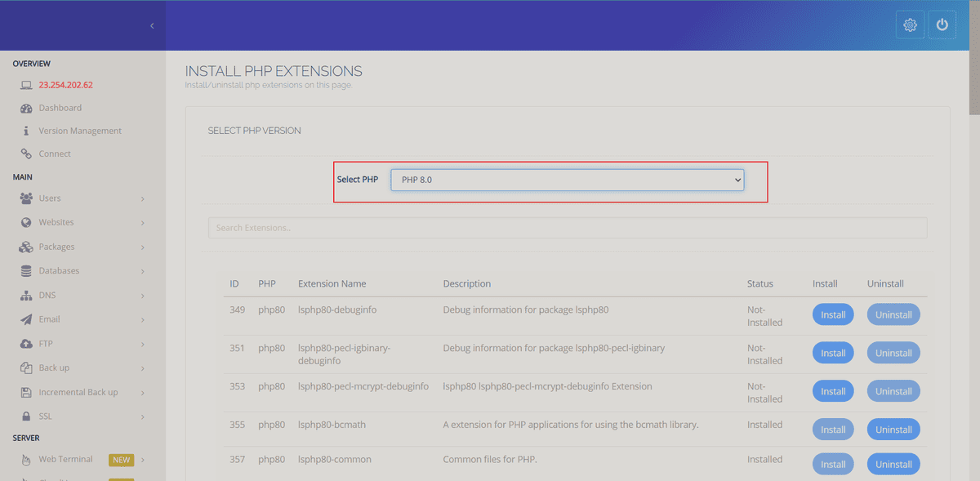
Task: Open the Select PHP version dropdown
Action: coord(568,180)
